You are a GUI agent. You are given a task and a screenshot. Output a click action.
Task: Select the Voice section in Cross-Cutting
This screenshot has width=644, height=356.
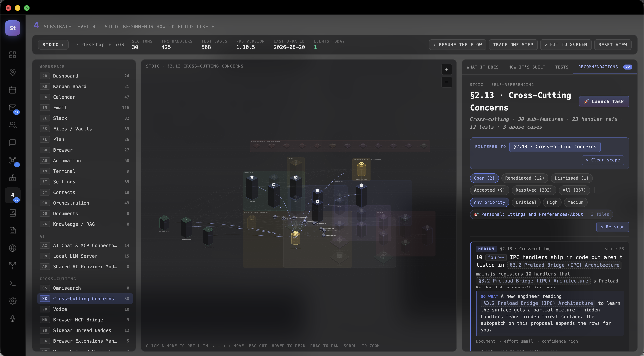85,309
